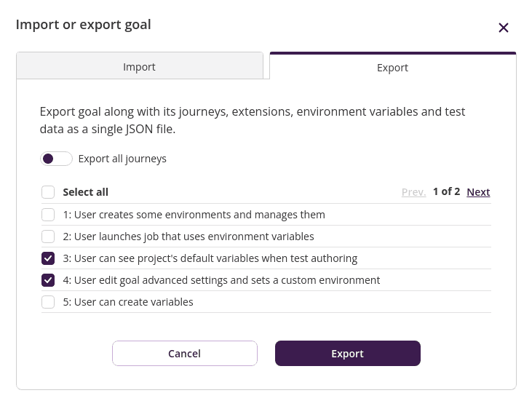The width and height of the screenshot is (532, 417).
Task: Enable the Export all journeys toggle
Action: click(56, 159)
